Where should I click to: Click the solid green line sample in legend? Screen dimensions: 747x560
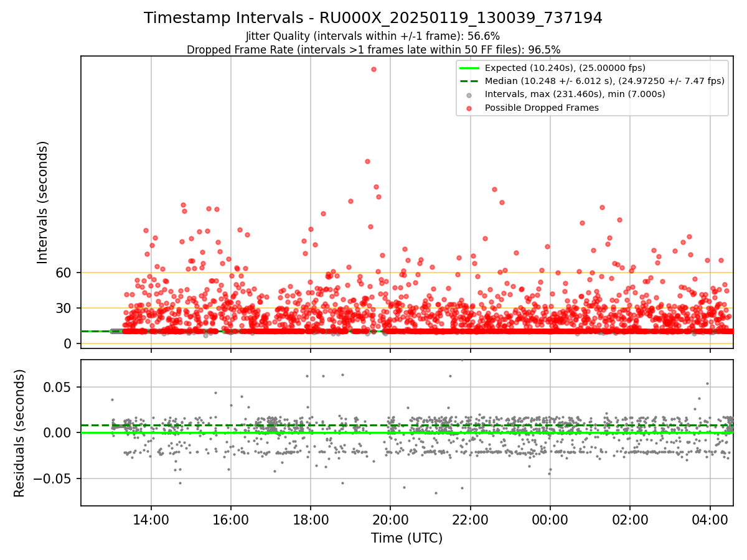click(x=469, y=68)
